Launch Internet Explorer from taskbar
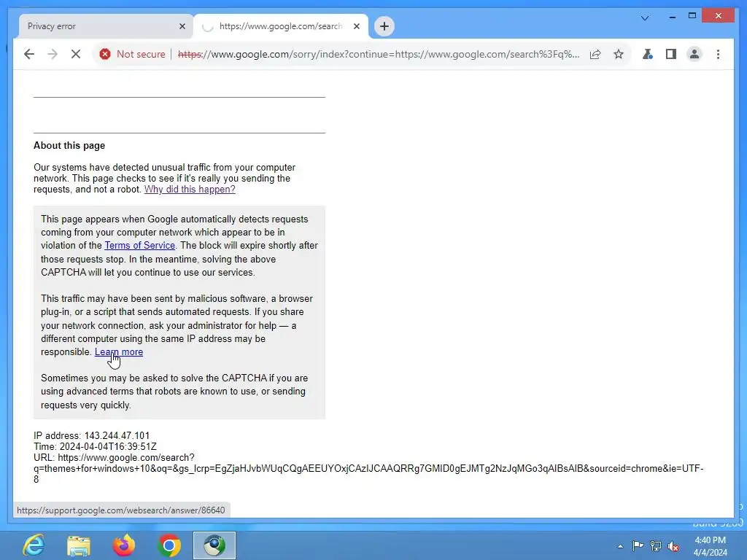This screenshot has height=560, width=747. 34,545
